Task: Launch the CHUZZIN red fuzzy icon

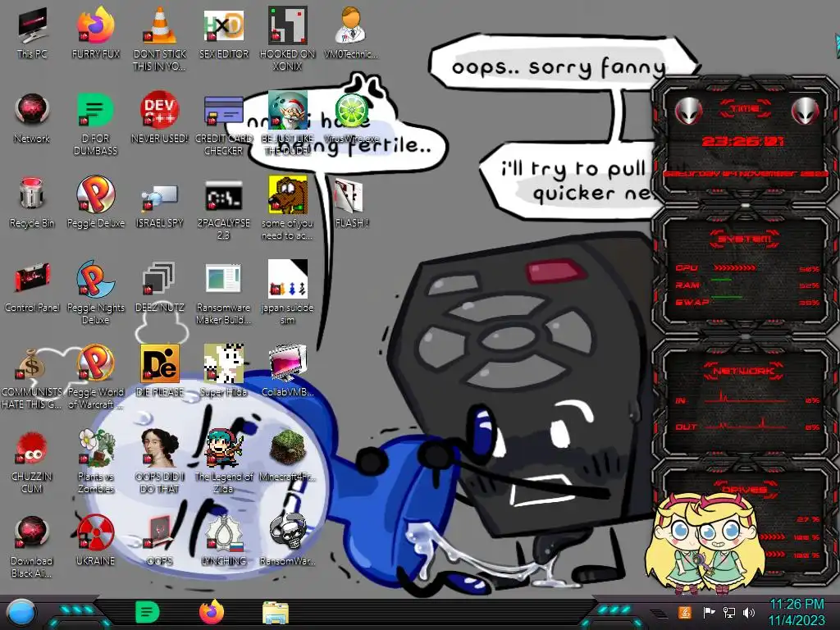Action: pyautogui.click(x=32, y=462)
